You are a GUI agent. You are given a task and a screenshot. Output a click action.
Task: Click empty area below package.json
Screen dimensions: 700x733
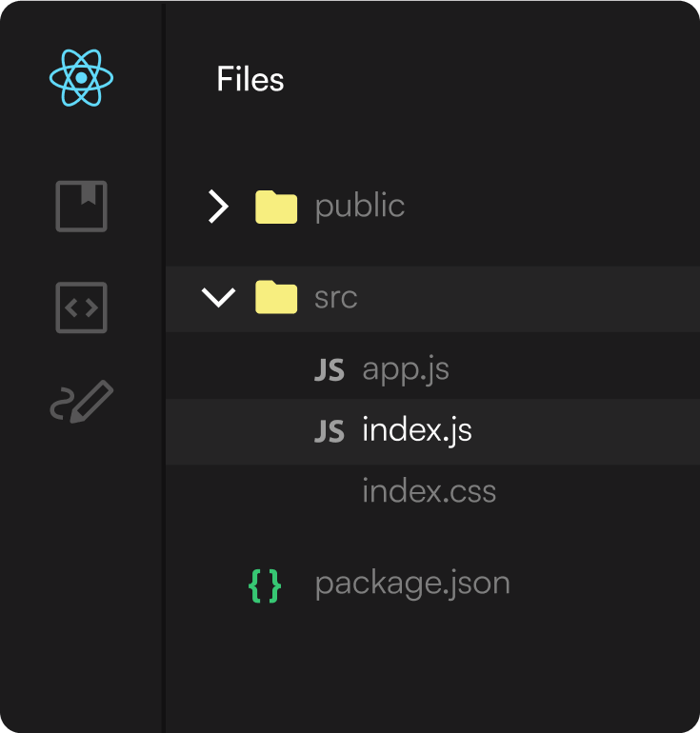pyautogui.click(x=429, y=666)
